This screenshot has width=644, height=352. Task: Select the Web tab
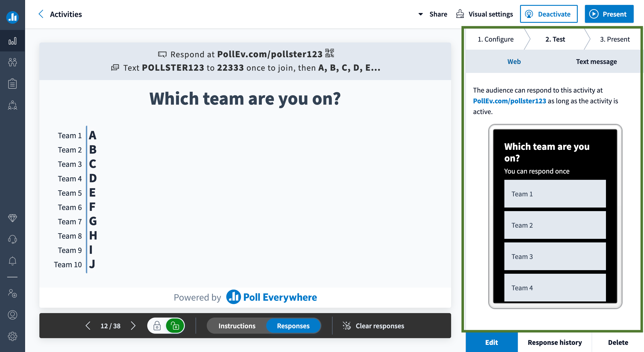click(x=514, y=61)
